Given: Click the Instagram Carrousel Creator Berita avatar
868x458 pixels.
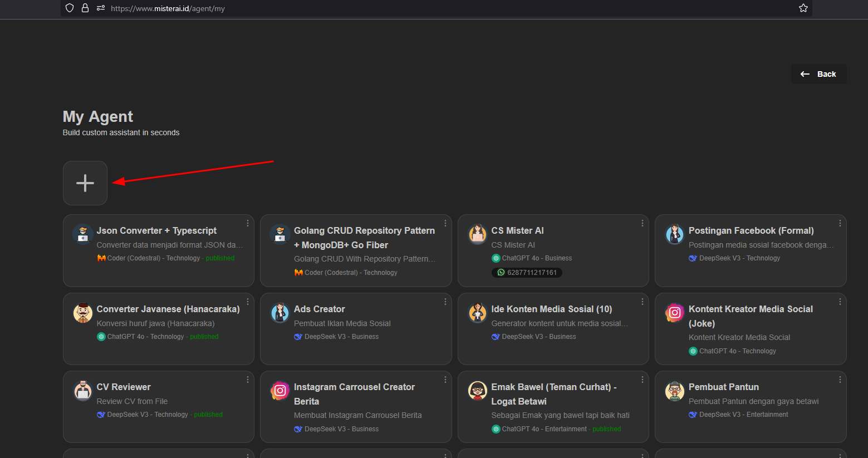Looking at the screenshot, I should (x=280, y=391).
